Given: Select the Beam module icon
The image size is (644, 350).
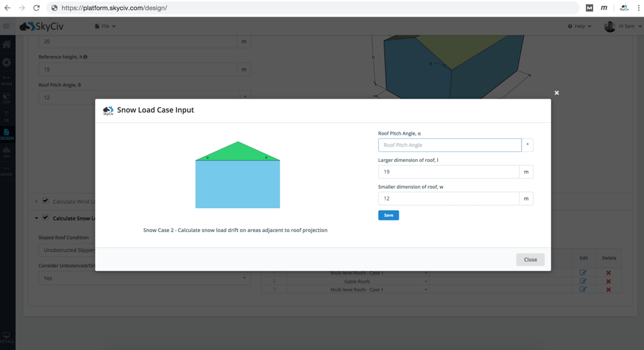Looking at the screenshot, I should click(6, 80).
